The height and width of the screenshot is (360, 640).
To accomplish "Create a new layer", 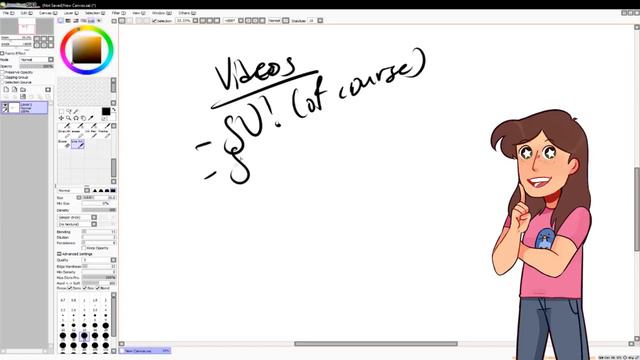I will pyautogui.click(x=6, y=89).
